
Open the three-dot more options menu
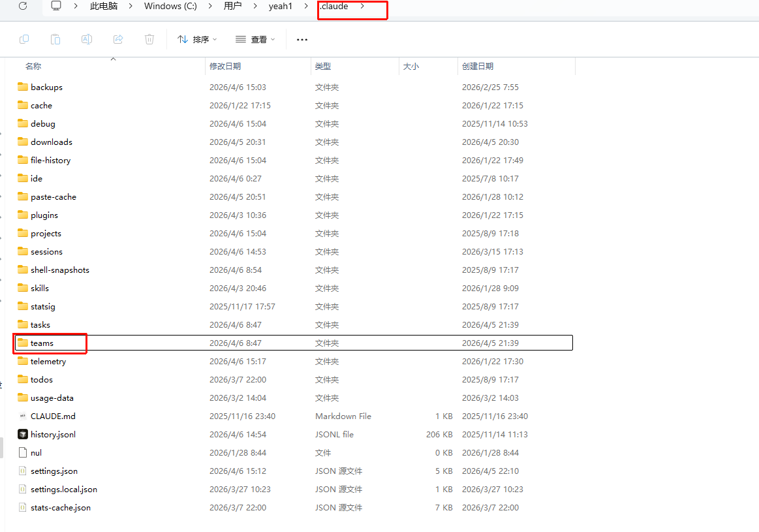coord(302,39)
